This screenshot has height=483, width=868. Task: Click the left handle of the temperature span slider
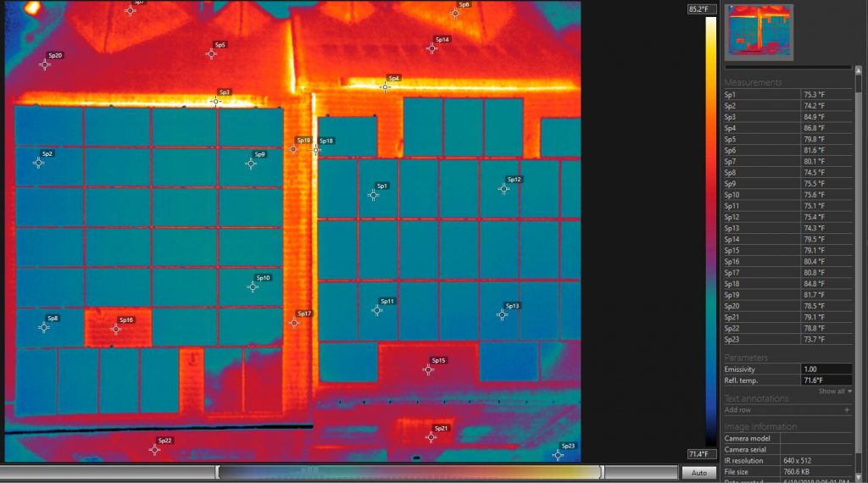(x=218, y=473)
